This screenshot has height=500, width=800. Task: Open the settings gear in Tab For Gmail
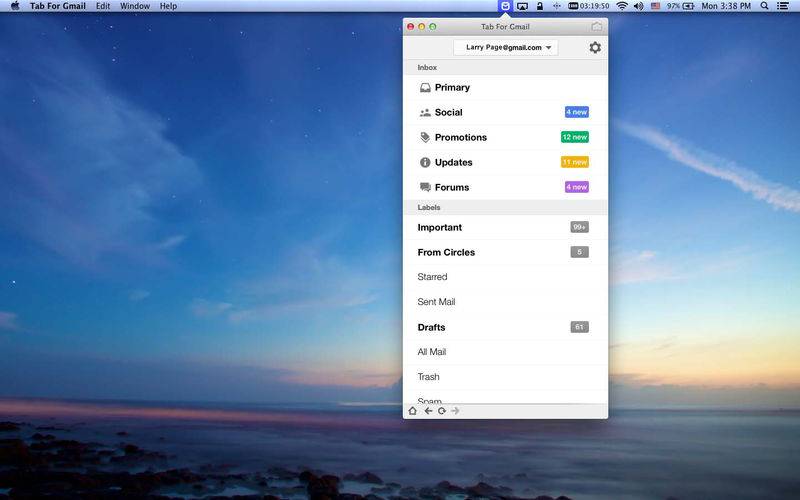click(x=595, y=47)
